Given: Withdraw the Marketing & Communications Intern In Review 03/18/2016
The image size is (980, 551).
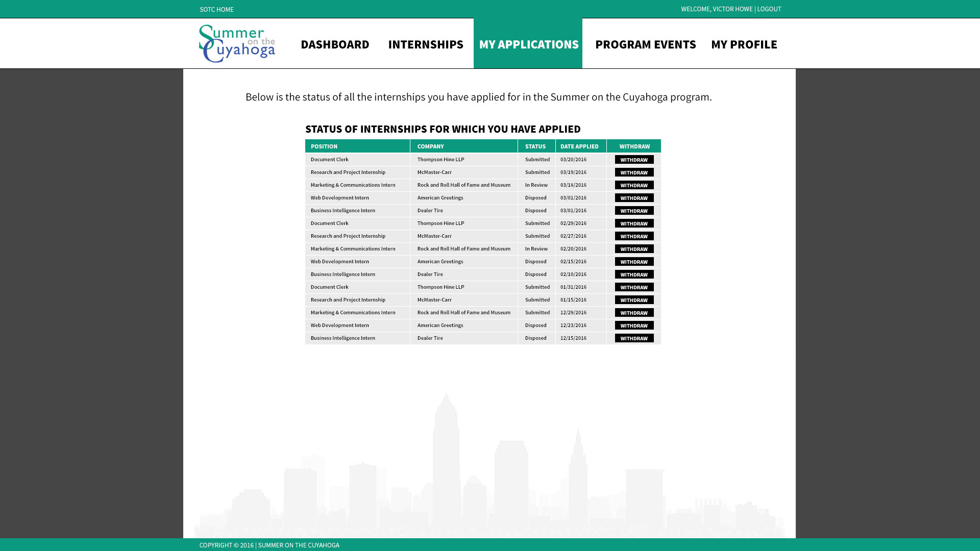Looking at the screenshot, I should 634,185.
